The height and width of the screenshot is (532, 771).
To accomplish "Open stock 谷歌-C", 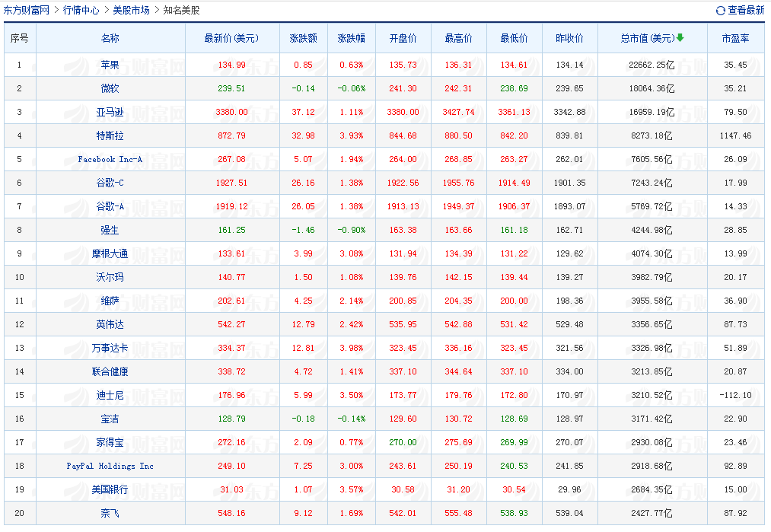I will pyautogui.click(x=110, y=183).
